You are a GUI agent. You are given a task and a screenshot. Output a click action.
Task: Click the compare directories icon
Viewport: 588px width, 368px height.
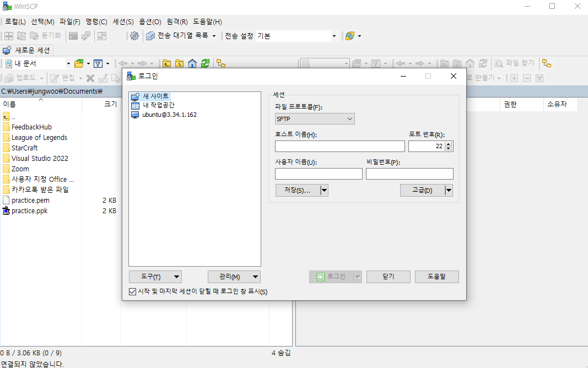point(9,36)
